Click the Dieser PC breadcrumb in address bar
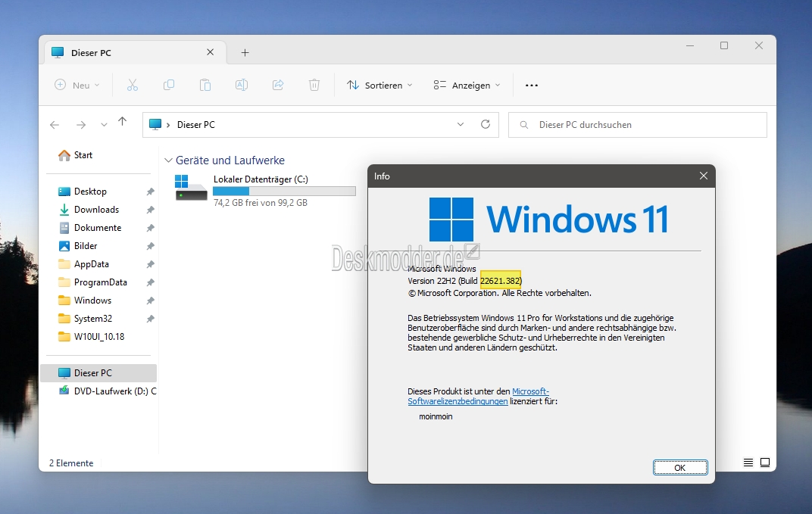 click(x=195, y=125)
